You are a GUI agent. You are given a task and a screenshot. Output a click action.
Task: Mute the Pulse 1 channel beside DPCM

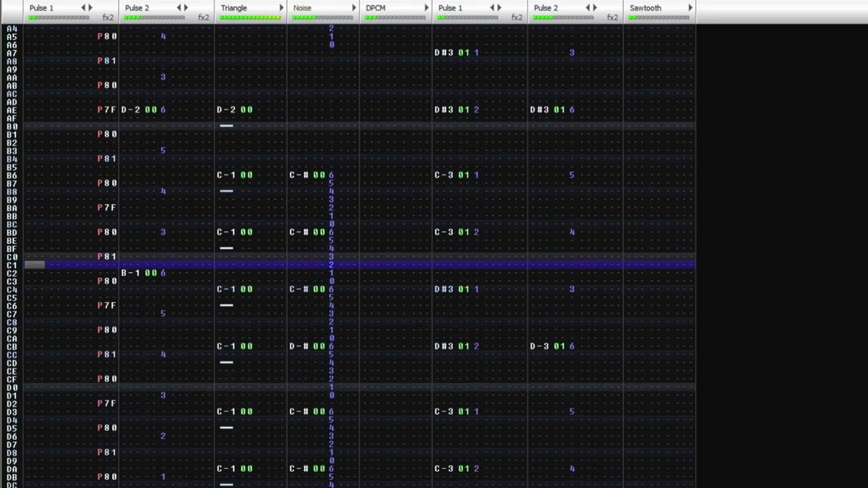pyautogui.click(x=450, y=8)
